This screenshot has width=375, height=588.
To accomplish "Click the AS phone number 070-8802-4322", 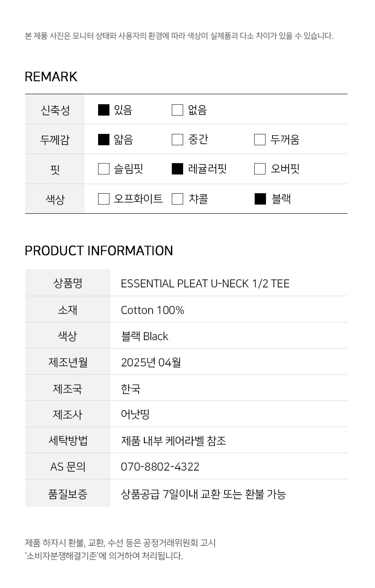I will coord(160,467).
